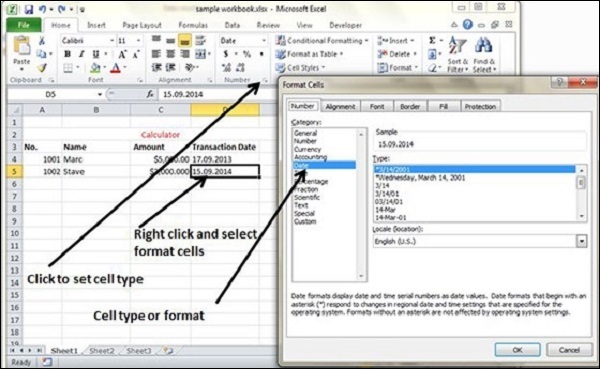This screenshot has width=600, height=369.
Task: Click the Sort & Filter icon
Action: [x=458, y=46]
